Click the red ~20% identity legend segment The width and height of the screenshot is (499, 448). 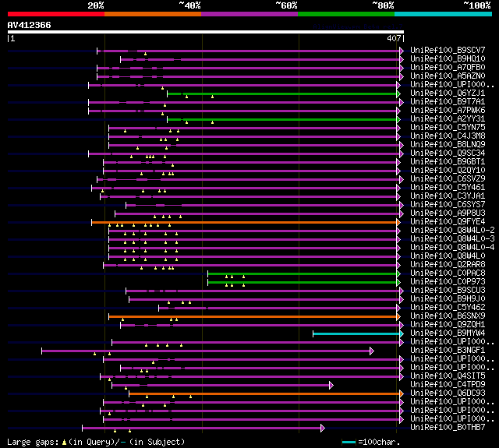coord(56,14)
